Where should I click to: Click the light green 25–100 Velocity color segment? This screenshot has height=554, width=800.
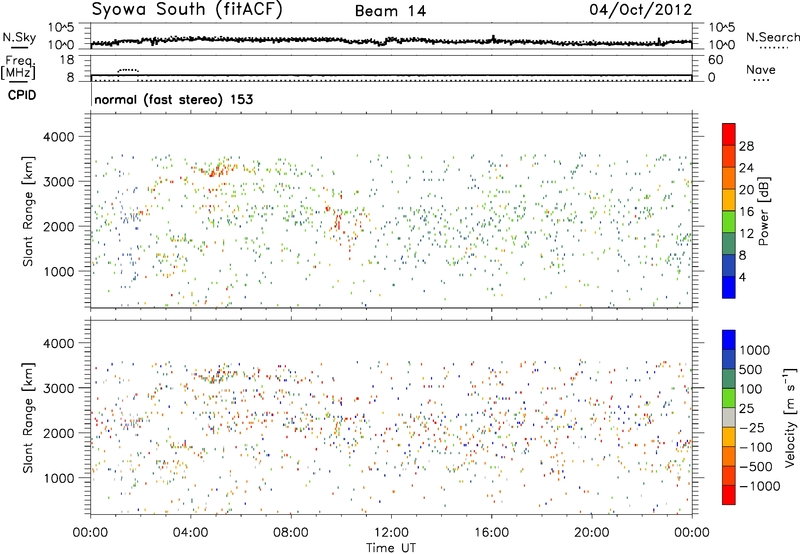729,398
